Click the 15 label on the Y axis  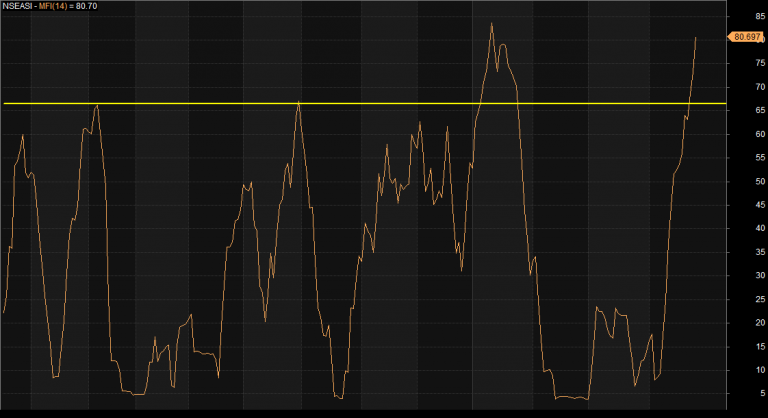[760, 346]
